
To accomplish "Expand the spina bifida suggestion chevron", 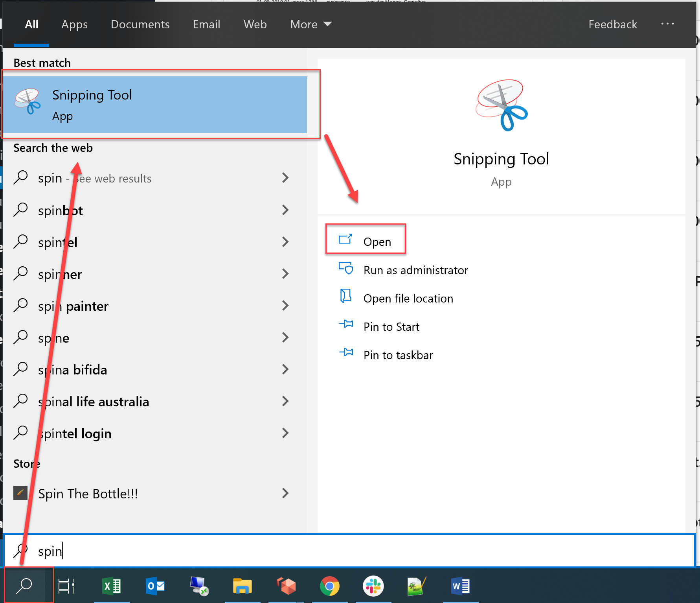I will 286,369.
